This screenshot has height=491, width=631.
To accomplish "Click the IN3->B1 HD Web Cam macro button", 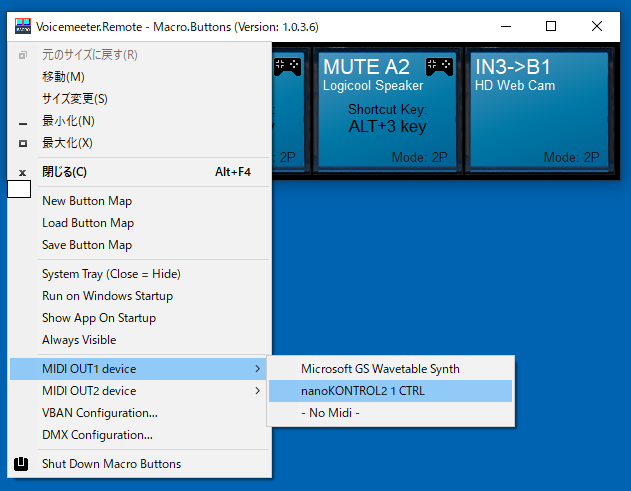I will [x=539, y=110].
